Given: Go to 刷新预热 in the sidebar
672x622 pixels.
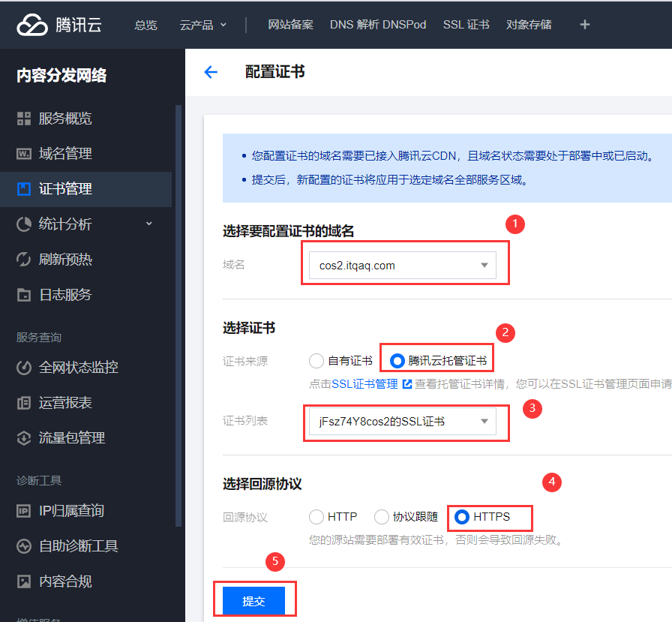Looking at the screenshot, I should coord(85,260).
